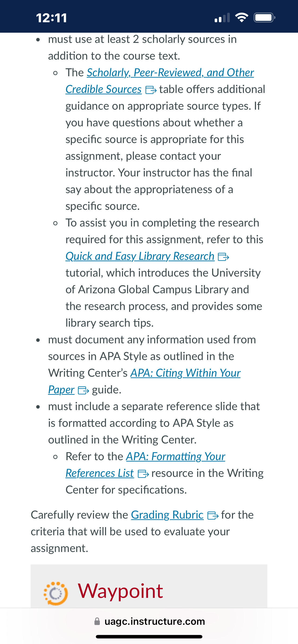
Task: Tap the lock icon beside the URL
Action: (x=97, y=622)
